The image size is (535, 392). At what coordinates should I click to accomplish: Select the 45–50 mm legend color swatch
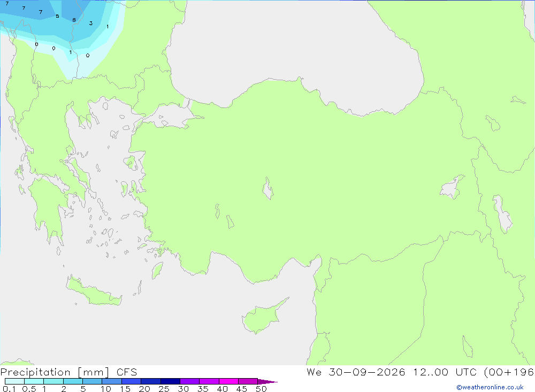tap(248, 381)
